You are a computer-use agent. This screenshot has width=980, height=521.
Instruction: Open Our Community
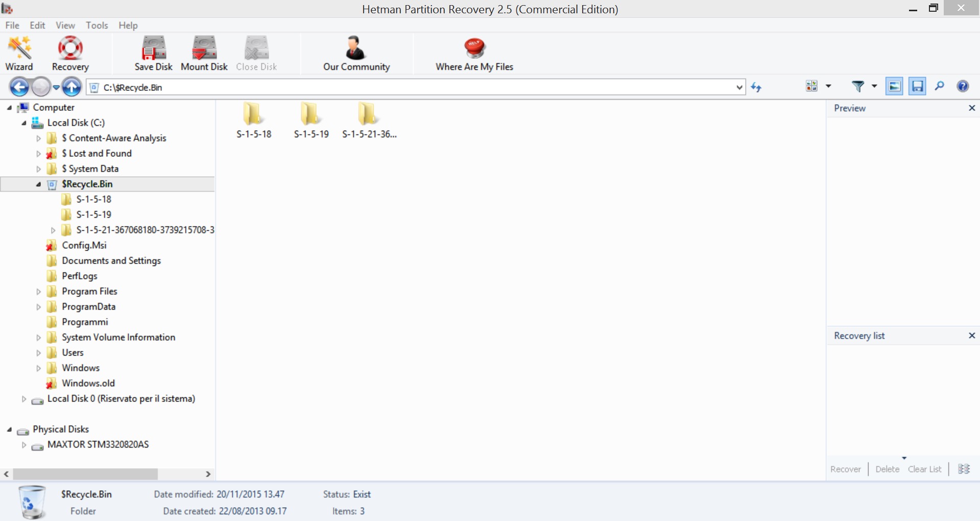pos(356,53)
